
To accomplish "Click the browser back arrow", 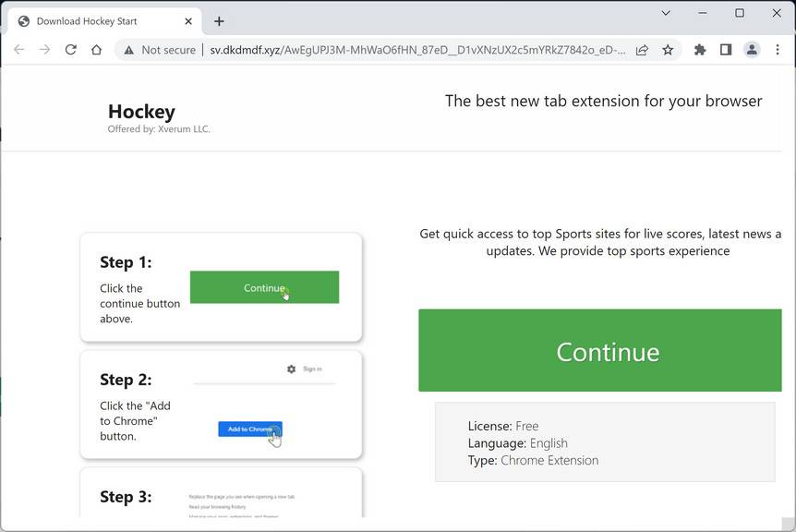I will coord(19,50).
